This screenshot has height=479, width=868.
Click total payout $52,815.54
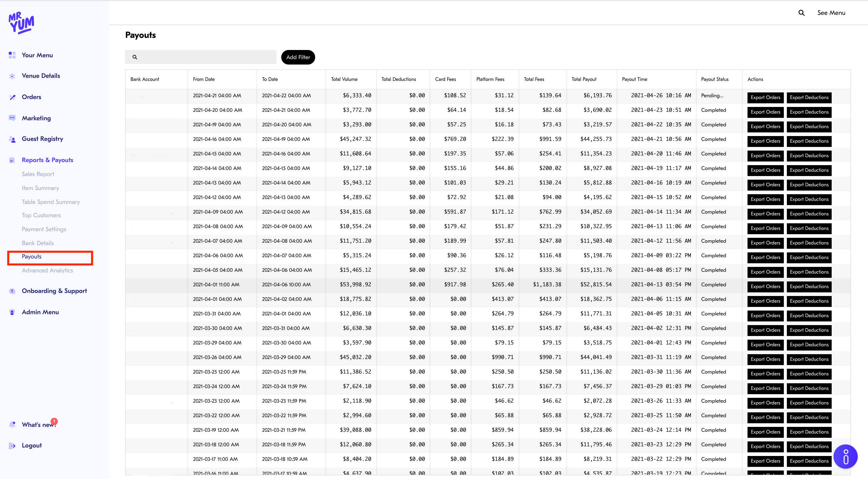coord(596,284)
